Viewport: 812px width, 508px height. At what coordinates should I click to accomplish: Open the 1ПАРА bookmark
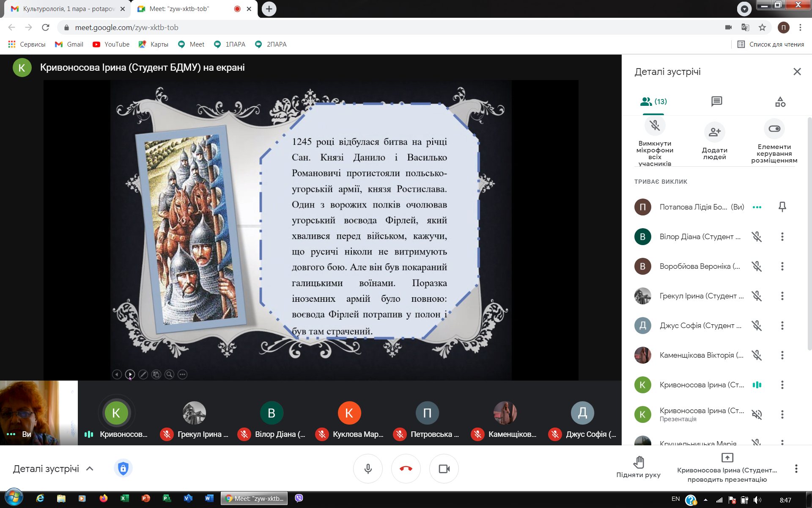[x=230, y=44]
